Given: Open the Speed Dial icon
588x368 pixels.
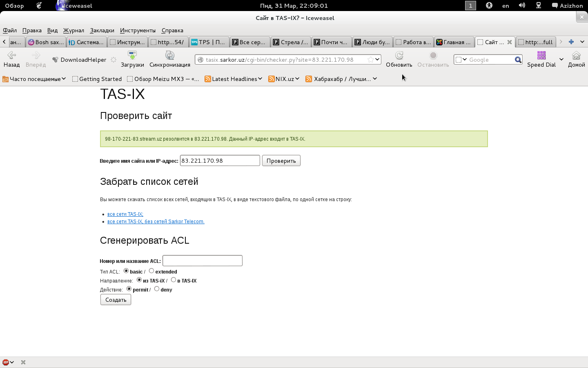Looking at the screenshot, I should pos(541,56).
